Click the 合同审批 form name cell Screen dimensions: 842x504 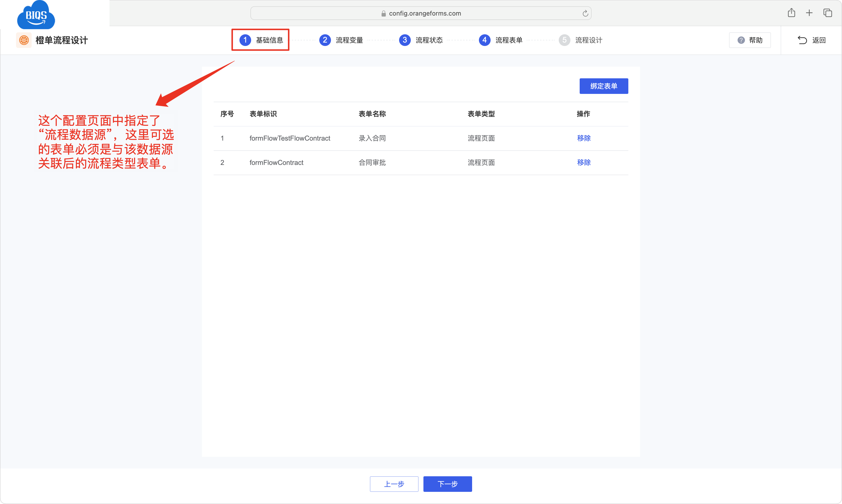tap(372, 163)
